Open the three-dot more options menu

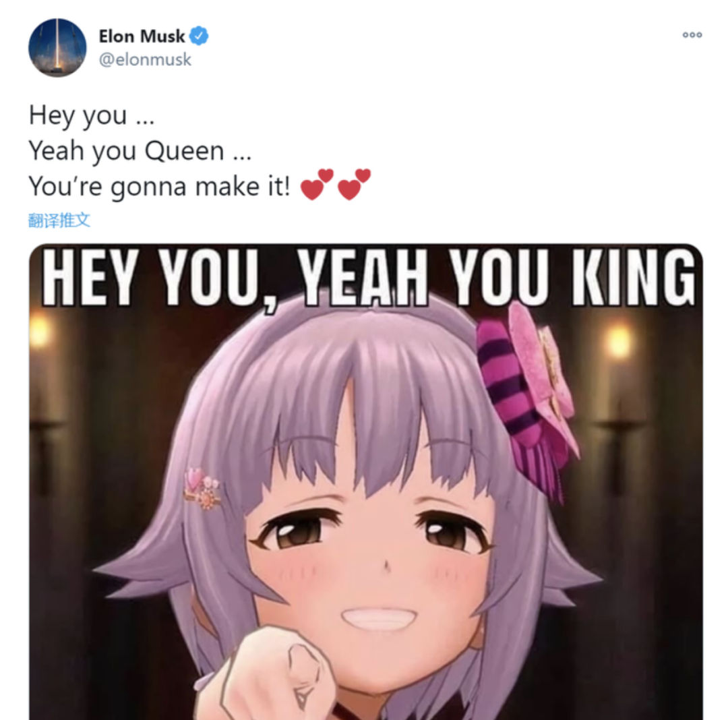point(692,35)
